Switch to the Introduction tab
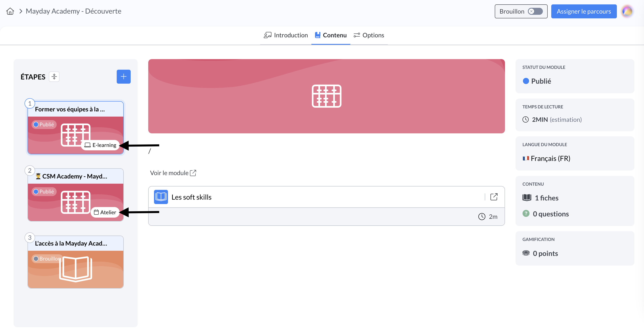Image resolution: width=644 pixels, height=333 pixels. (x=286, y=35)
